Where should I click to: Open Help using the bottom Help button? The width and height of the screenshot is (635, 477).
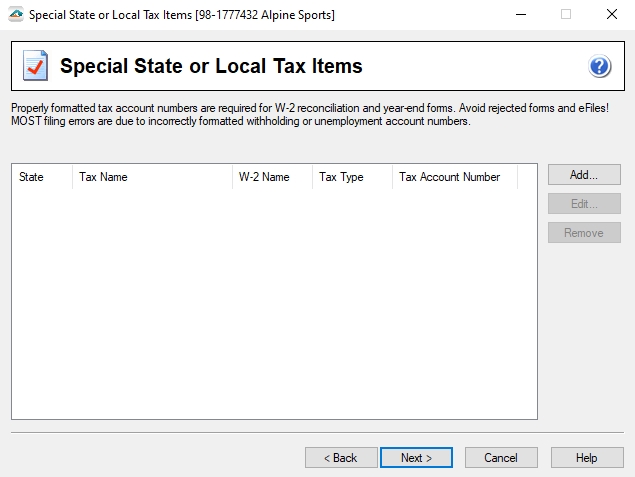[587, 458]
